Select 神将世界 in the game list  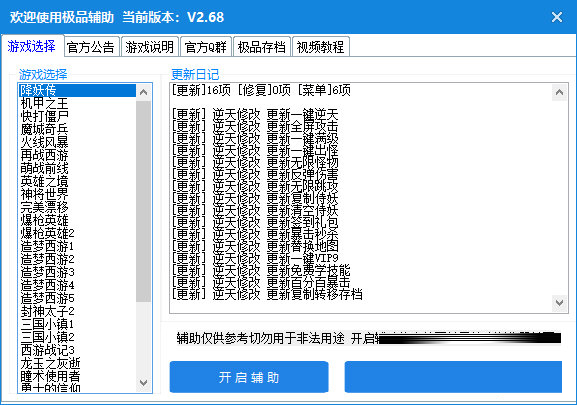point(77,194)
